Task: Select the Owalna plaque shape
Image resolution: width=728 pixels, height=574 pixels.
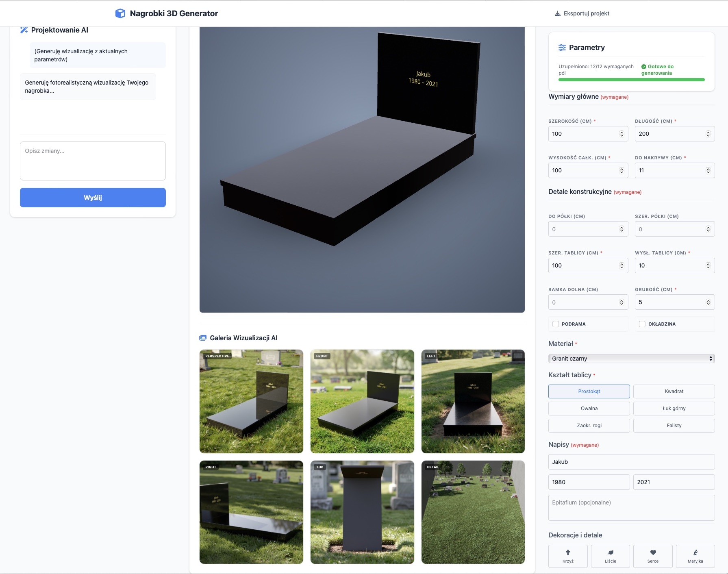Action: click(x=589, y=409)
